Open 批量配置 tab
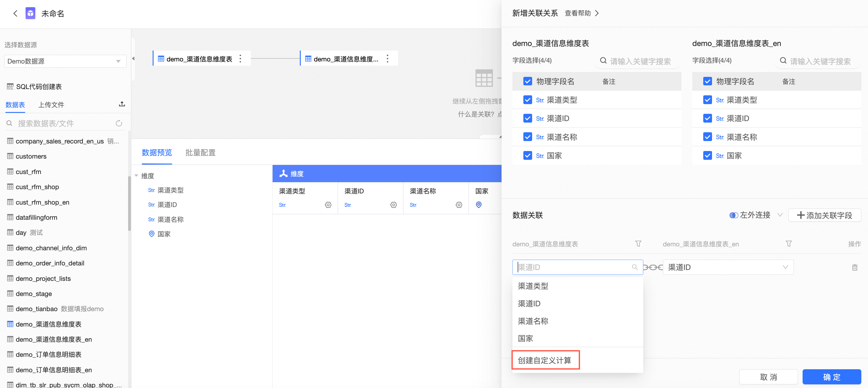868x388 pixels. pyautogui.click(x=200, y=153)
